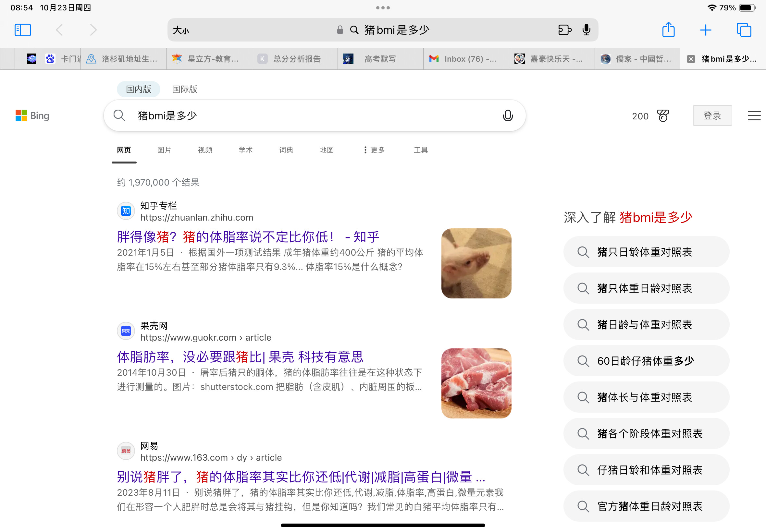
Task: Click the 登录 sign-in button
Action: pos(712,116)
